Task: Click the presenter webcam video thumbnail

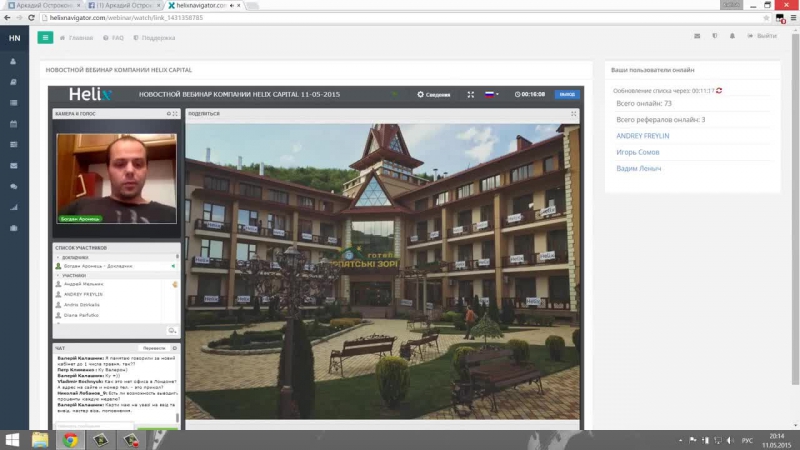Action: (116, 179)
